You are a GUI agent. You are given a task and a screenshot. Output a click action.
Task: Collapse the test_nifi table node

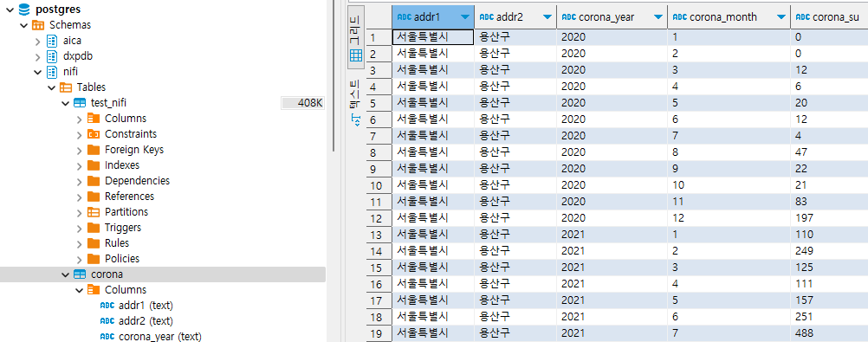pyautogui.click(x=65, y=103)
